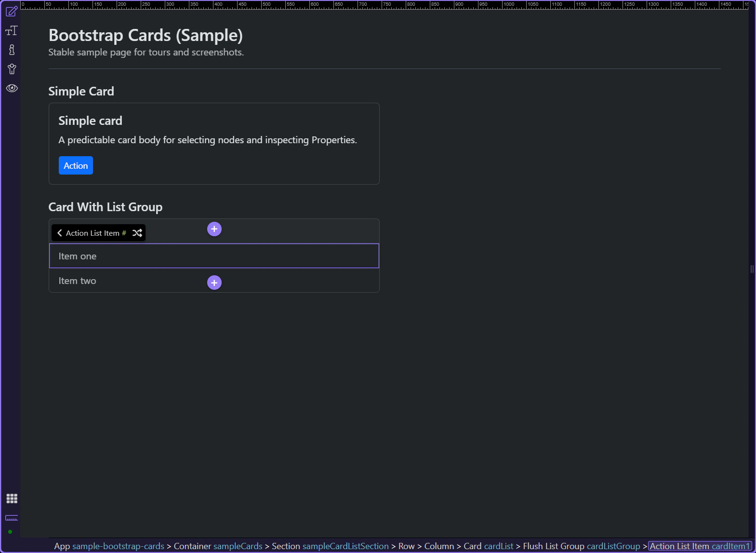Select 'Flush List Group cardListGroup' breadcrumb
Screen dimensions: 756x553
(x=581, y=546)
